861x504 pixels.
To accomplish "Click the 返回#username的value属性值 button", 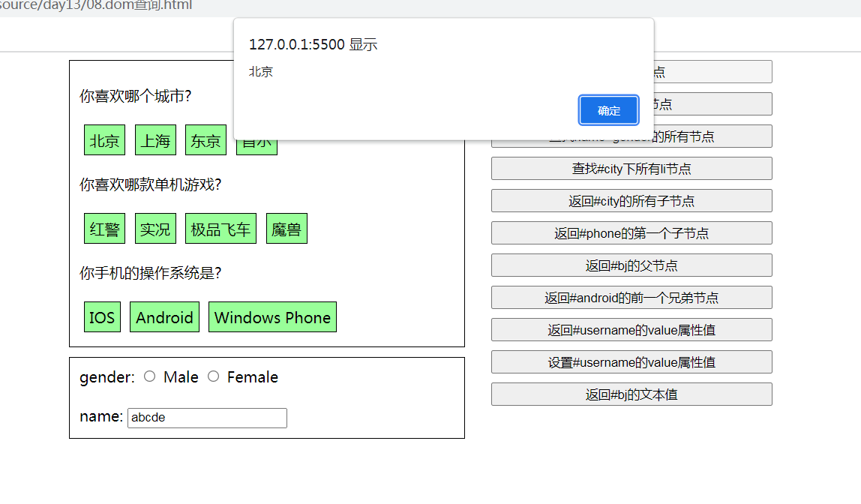I will (631, 329).
